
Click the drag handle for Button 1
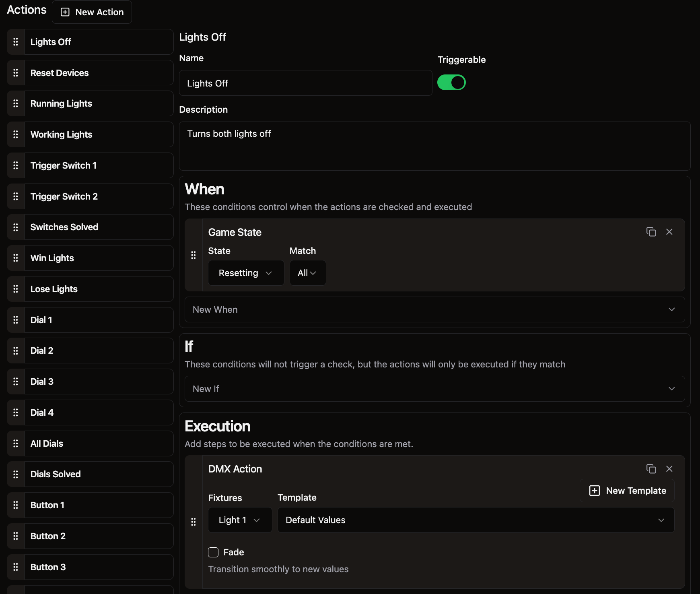[x=16, y=505]
